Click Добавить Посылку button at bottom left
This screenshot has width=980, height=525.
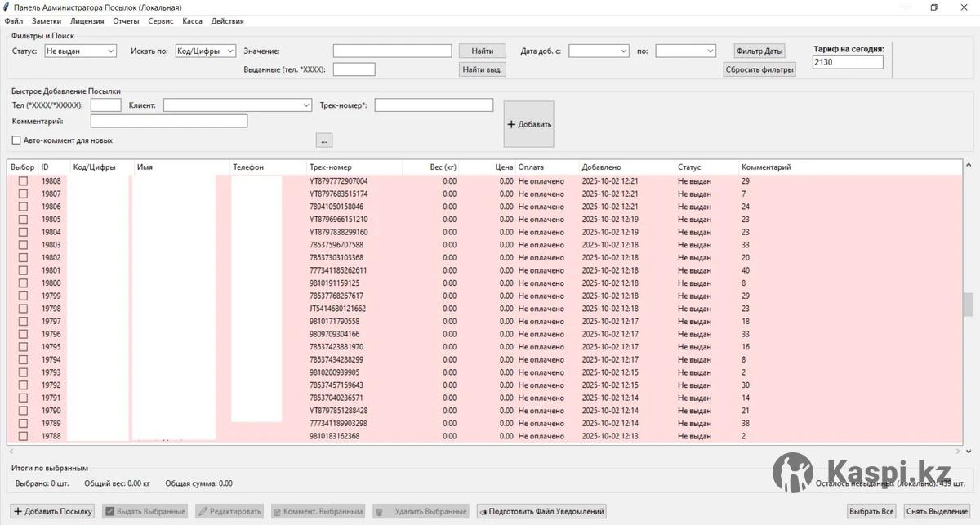pos(53,511)
